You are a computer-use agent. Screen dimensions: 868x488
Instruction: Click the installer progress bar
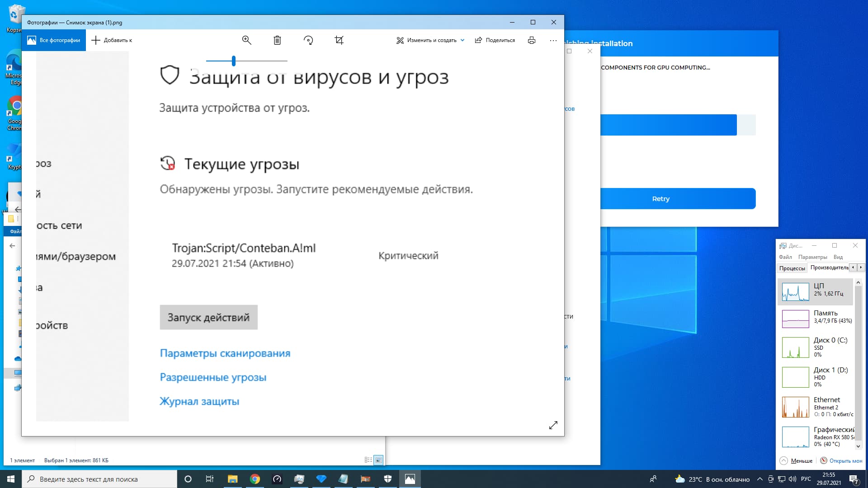[x=678, y=125]
